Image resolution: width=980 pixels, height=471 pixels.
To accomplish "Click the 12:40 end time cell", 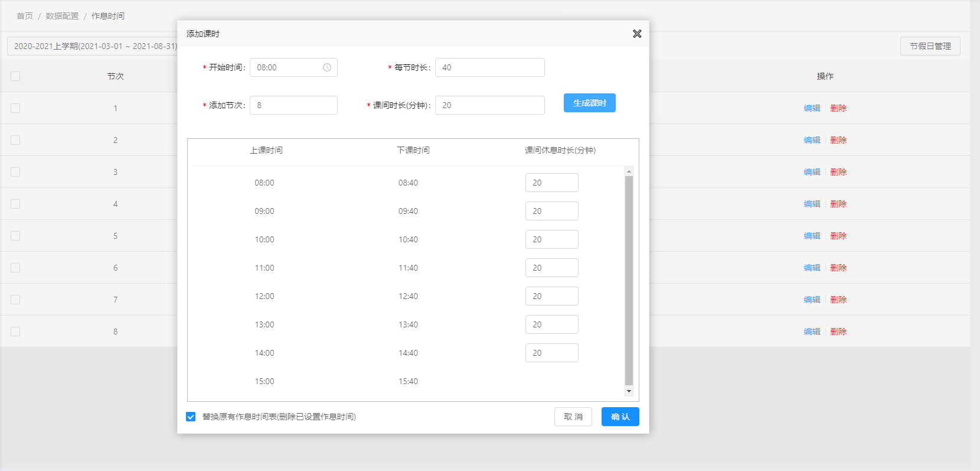I will [408, 296].
